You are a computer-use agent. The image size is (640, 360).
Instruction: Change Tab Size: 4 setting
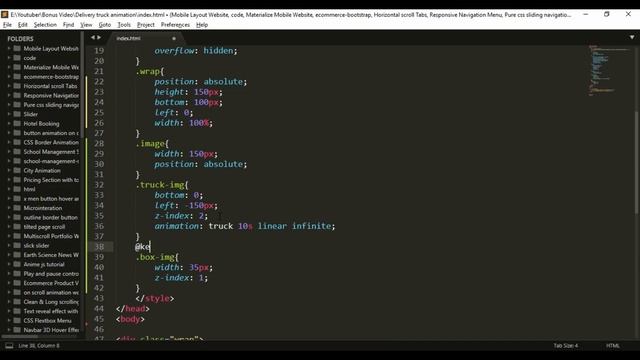click(x=565, y=346)
